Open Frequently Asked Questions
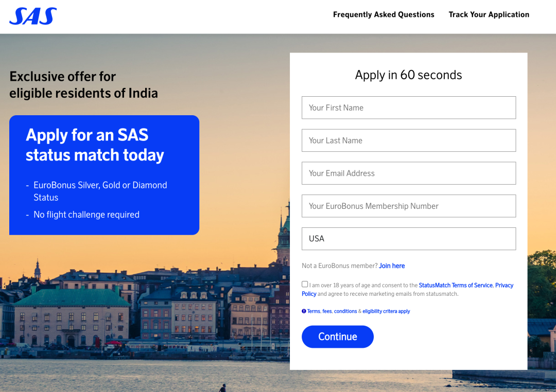Viewport: 556px width, 392px height. tap(384, 14)
